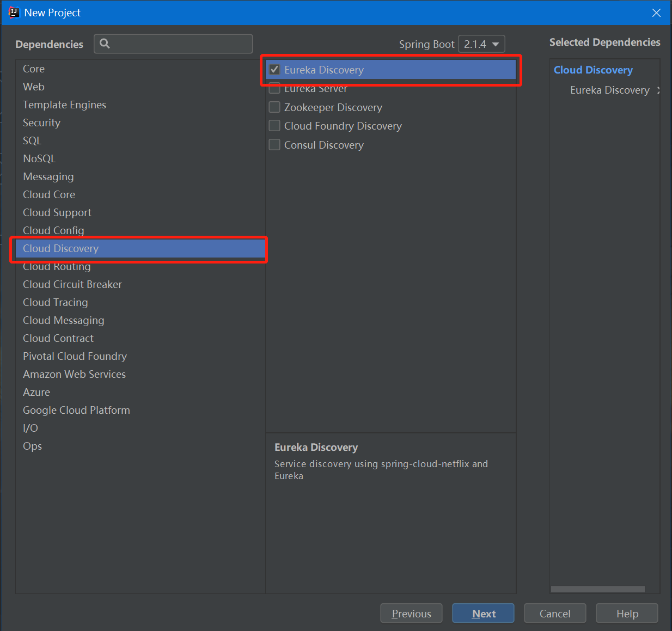The image size is (672, 631).
Task: Open the Cloud Circuit Breaker category
Action: coord(140,284)
